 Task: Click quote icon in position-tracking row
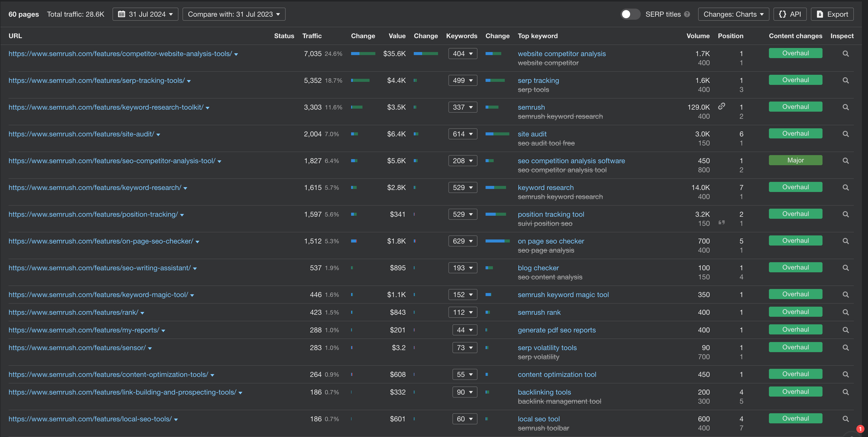721,223
